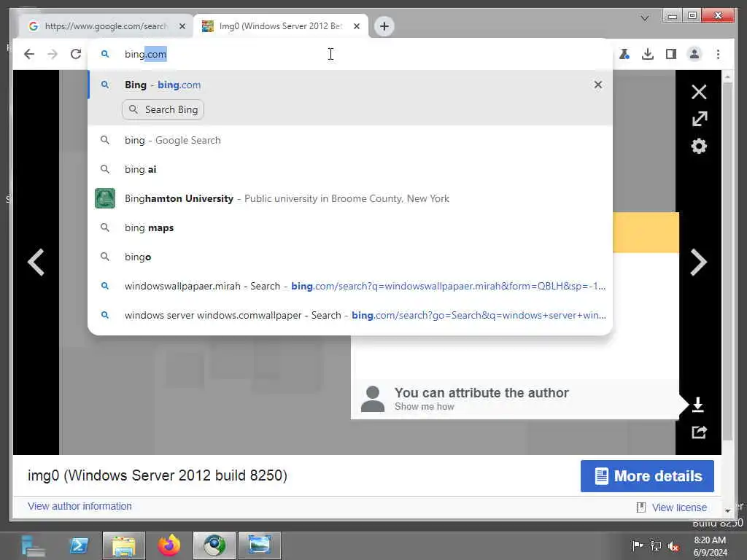Close the Google search tab
747x560 pixels.
(x=182, y=26)
